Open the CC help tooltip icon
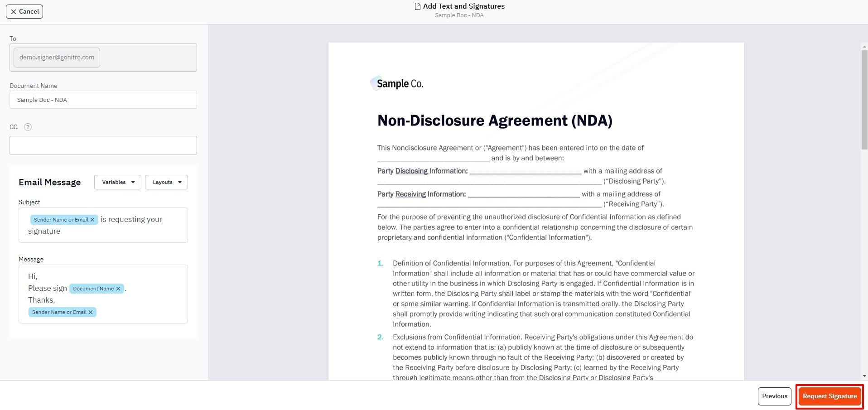The height and width of the screenshot is (410, 868). pyautogui.click(x=28, y=127)
